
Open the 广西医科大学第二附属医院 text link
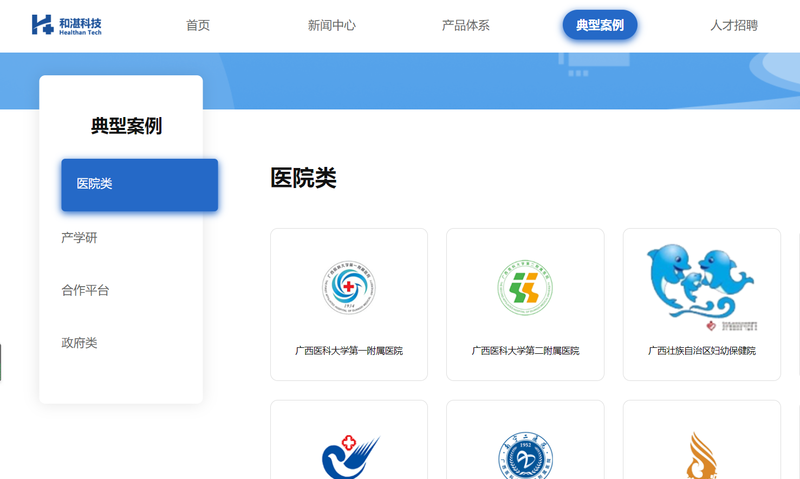(525, 351)
